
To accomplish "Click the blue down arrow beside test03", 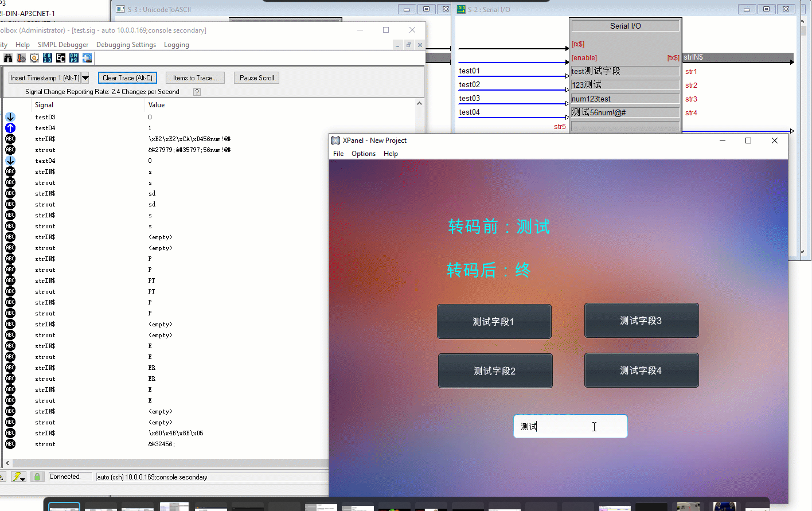I will (x=10, y=116).
